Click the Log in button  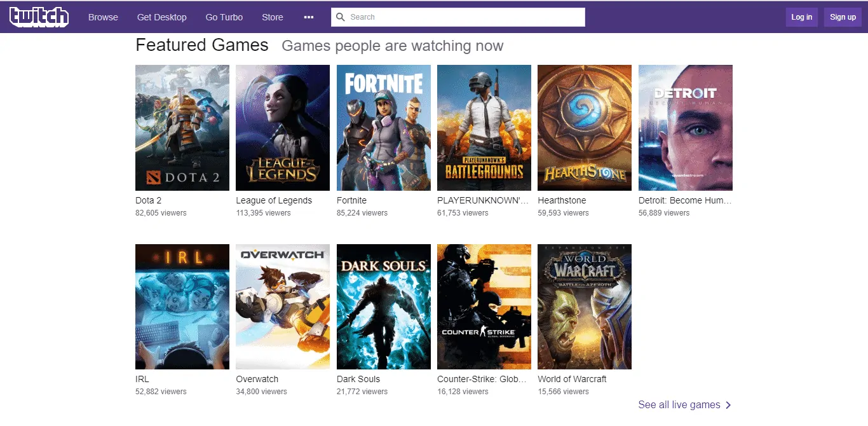coord(801,17)
